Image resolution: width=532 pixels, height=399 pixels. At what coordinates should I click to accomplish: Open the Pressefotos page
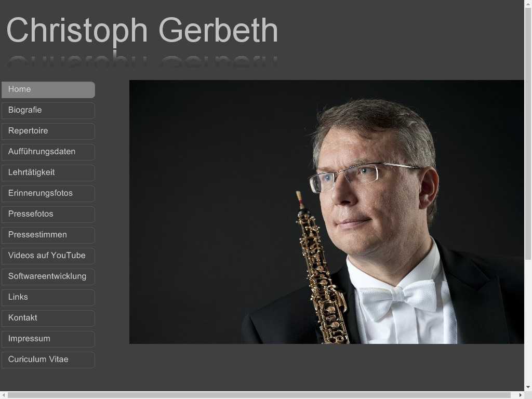pos(48,214)
